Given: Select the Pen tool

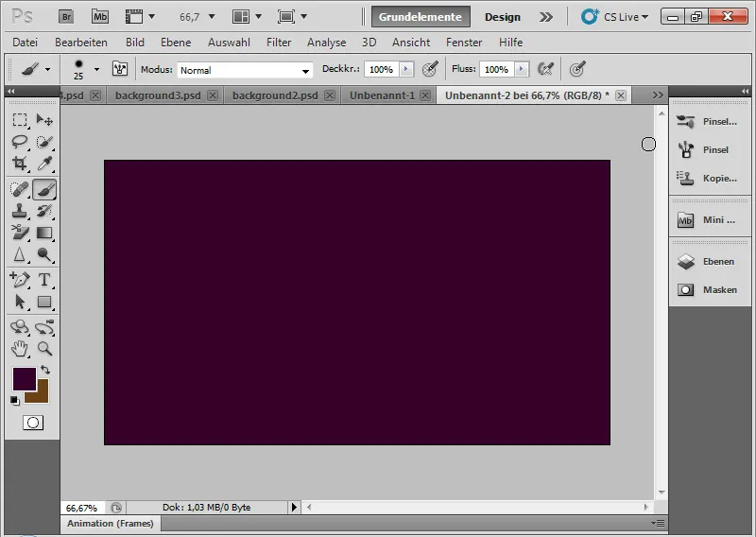Looking at the screenshot, I should tap(20, 280).
